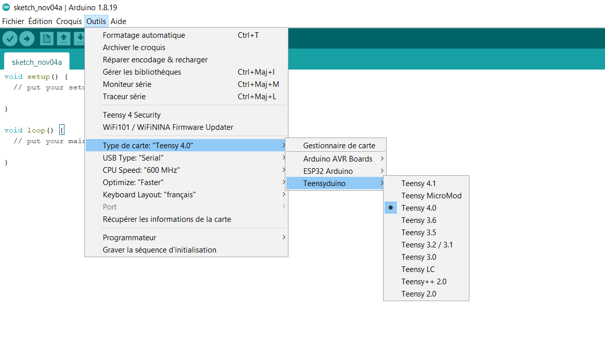
Task: Switch to the sketch_nov04a tab
Action: (37, 62)
